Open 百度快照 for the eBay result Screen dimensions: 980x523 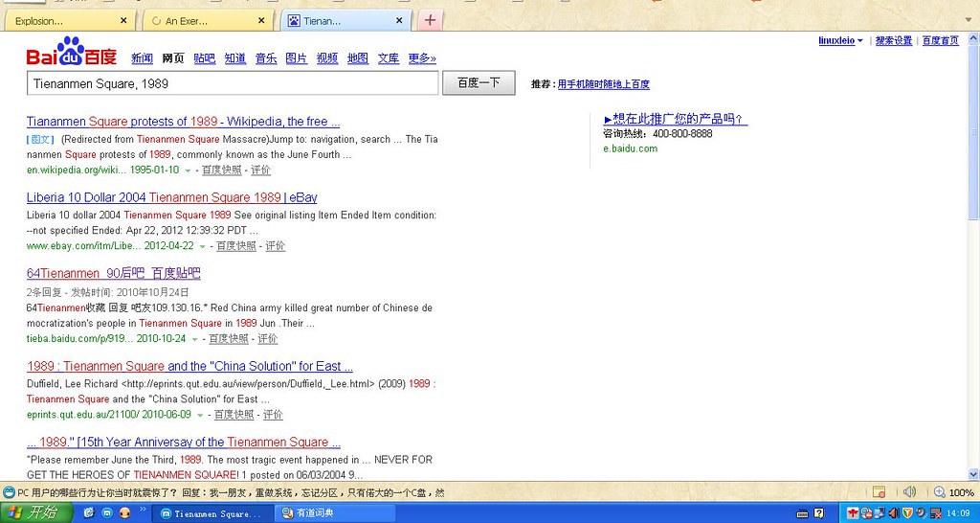coord(236,246)
